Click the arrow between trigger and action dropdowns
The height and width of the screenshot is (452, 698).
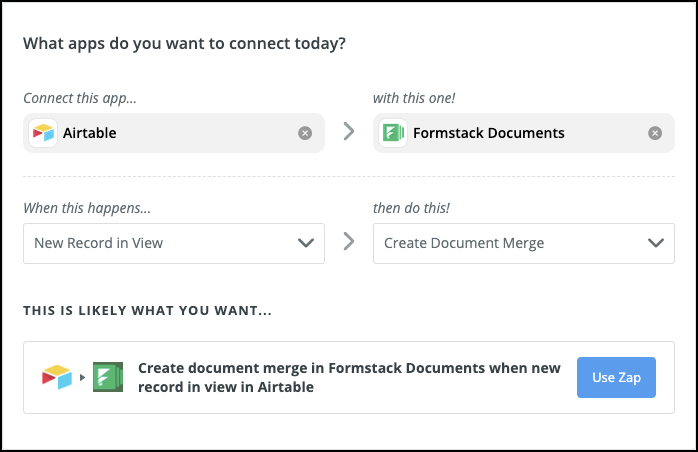(x=349, y=242)
